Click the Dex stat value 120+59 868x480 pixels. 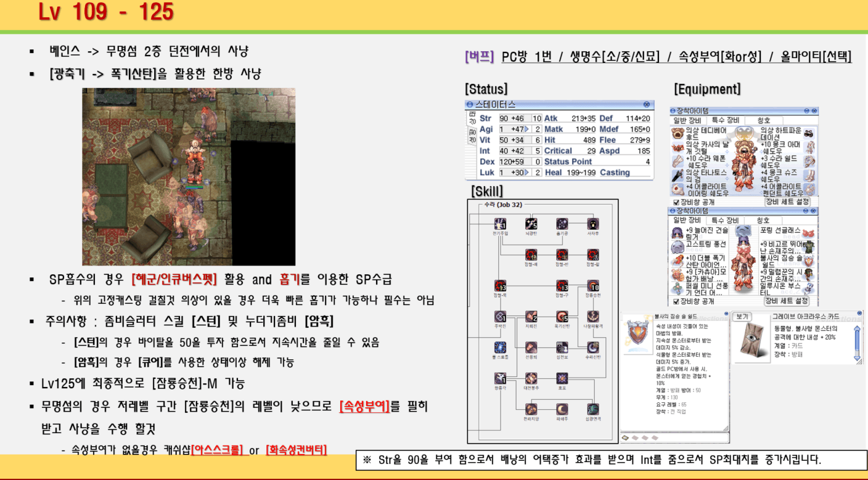pyautogui.click(x=511, y=161)
